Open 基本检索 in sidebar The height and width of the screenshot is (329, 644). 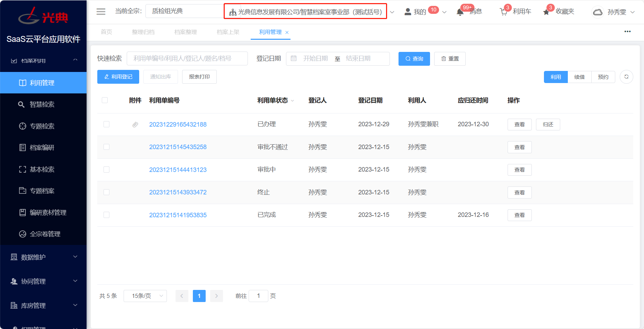point(43,169)
